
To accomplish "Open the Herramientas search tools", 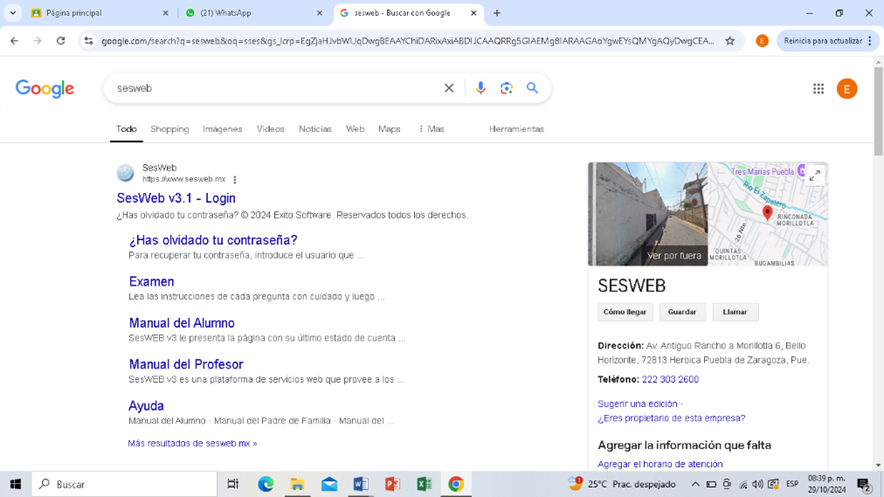I will [516, 129].
